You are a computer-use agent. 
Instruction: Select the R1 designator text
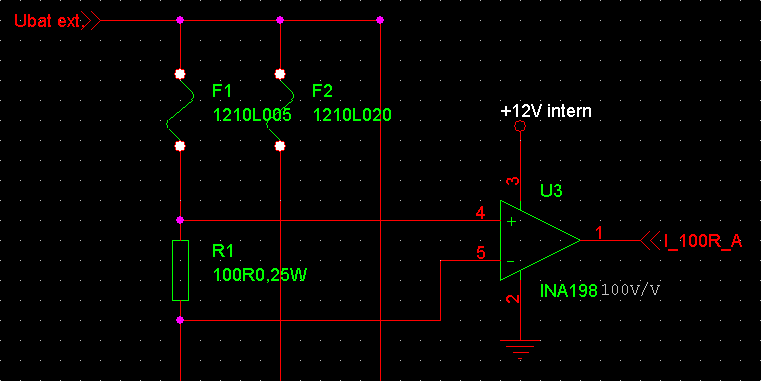pos(223,251)
